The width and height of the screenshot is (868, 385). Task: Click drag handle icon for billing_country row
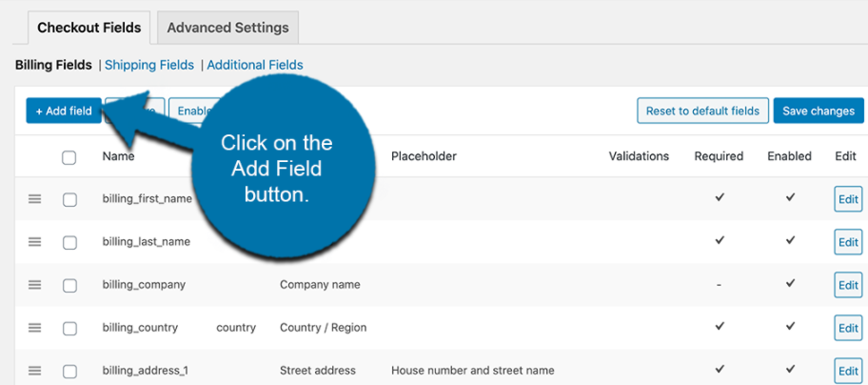pyautogui.click(x=35, y=328)
